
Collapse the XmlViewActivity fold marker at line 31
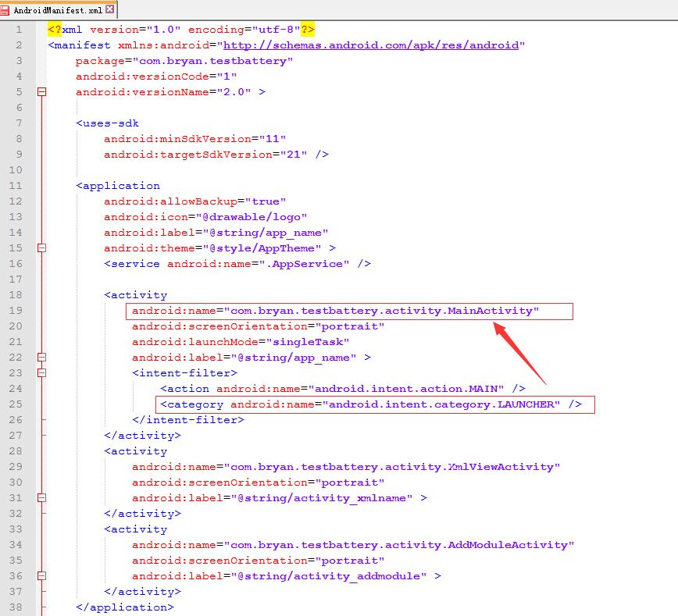click(x=41, y=497)
